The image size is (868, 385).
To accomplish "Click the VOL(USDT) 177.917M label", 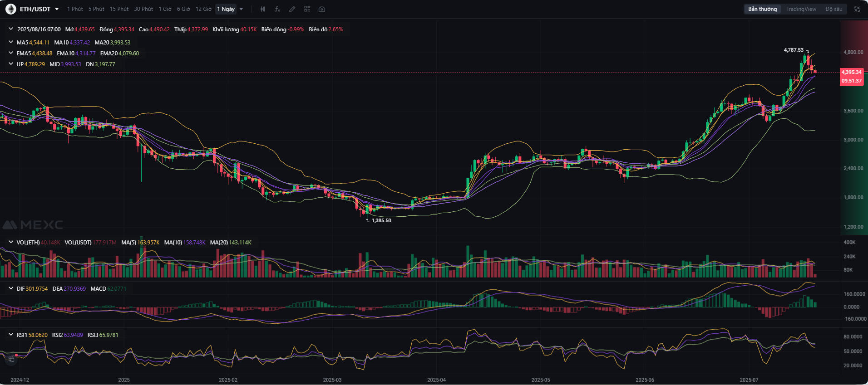I will point(91,243).
